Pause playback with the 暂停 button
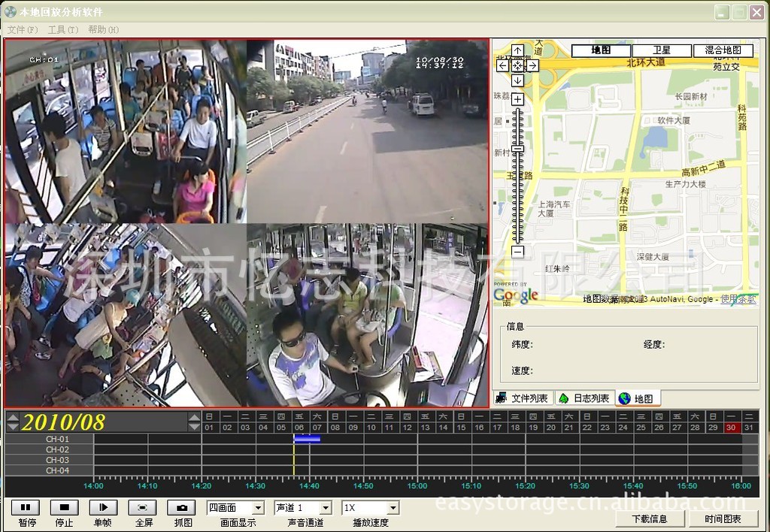The image size is (770, 532). [25, 507]
